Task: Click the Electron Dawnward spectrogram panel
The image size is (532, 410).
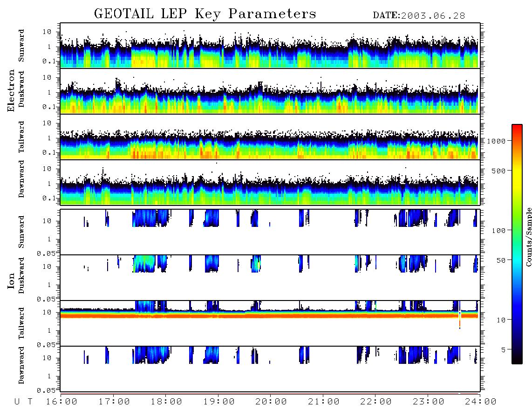Action: tap(270, 182)
